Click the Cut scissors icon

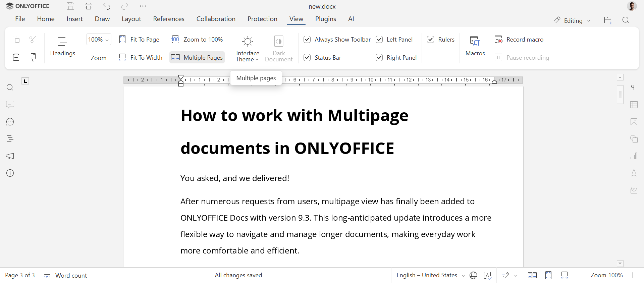(33, 40)
